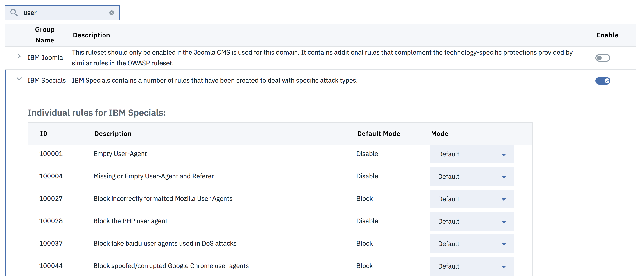Viewport: 644px width, 276px height.
Task: Open Mode dropdown for PHP user agent rule
Action: click(471, 221)
